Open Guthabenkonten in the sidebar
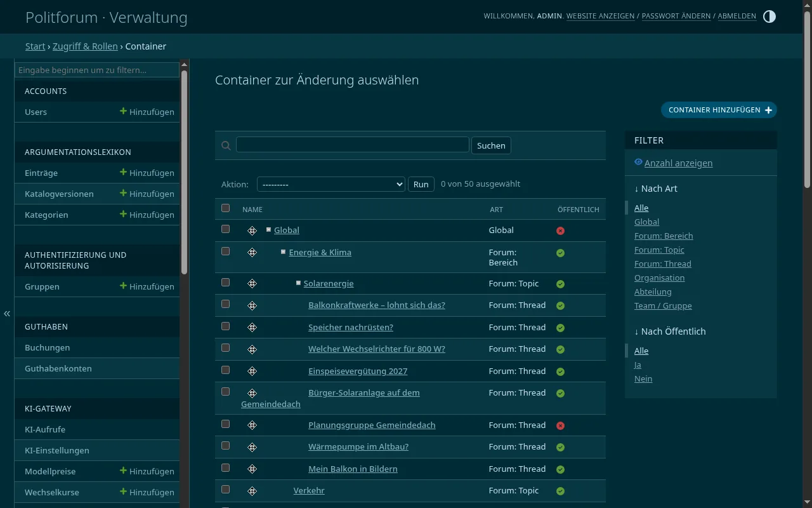The image size is (812, 508). coord(58,368)
